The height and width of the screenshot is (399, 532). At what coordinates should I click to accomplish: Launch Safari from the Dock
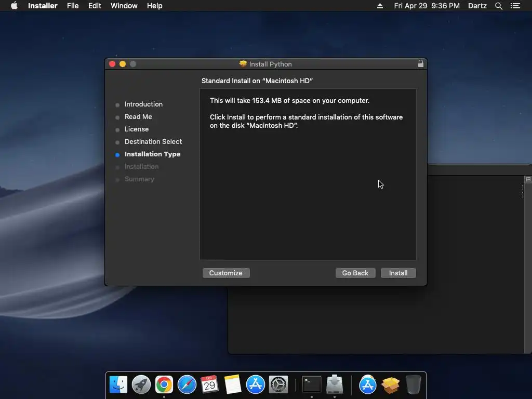click(x=187, y=384)
